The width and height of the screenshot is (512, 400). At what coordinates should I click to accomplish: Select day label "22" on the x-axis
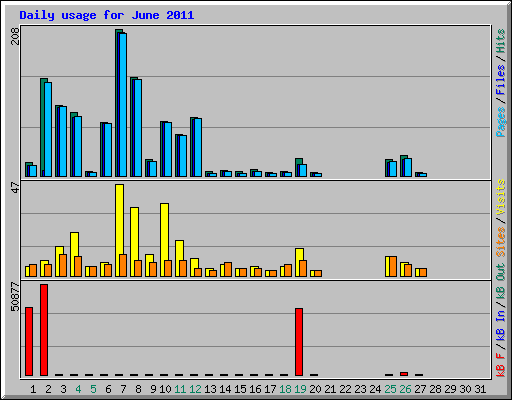(345, 389)
